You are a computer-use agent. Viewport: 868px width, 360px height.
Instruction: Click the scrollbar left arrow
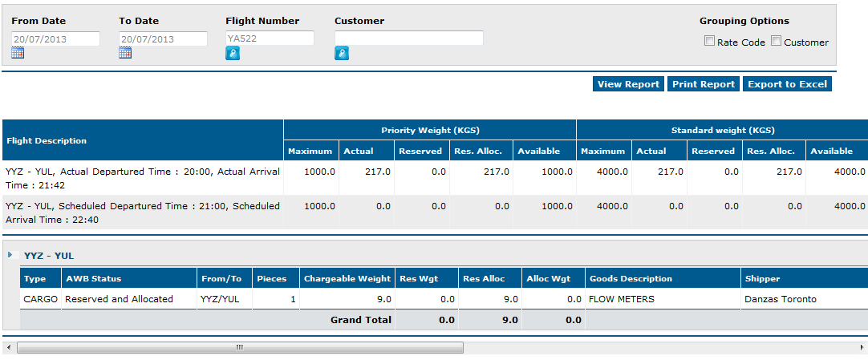[x=7, y=347]
